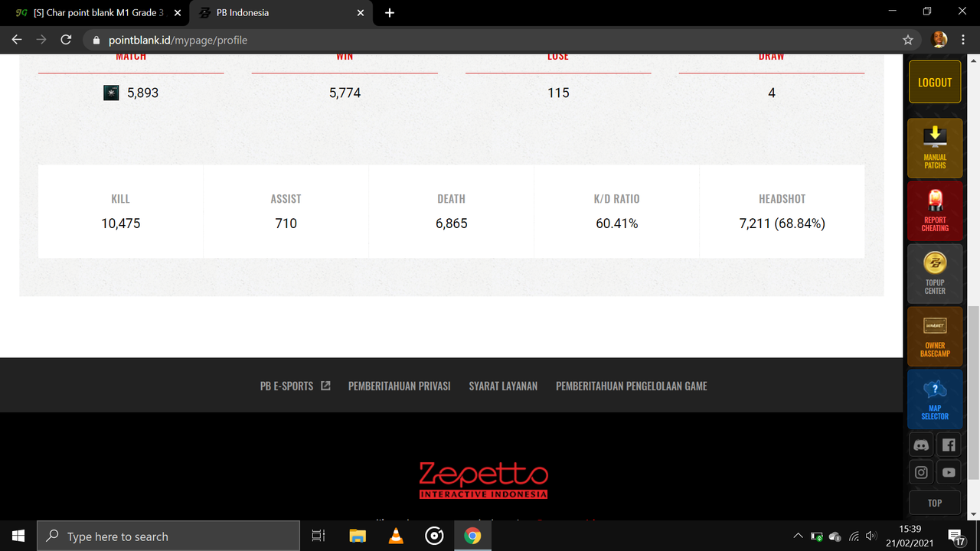Close the PB Indonesia tab
The width and height of the screenshot is (980, 551).
pyautogui.click(x=361, y=13)
